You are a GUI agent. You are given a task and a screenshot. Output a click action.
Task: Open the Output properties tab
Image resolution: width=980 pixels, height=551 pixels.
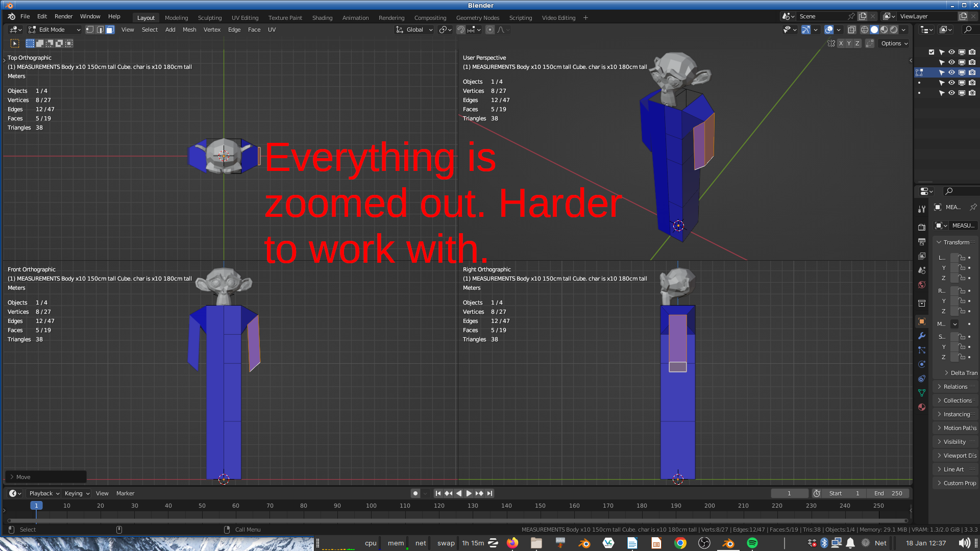point(921,241)
